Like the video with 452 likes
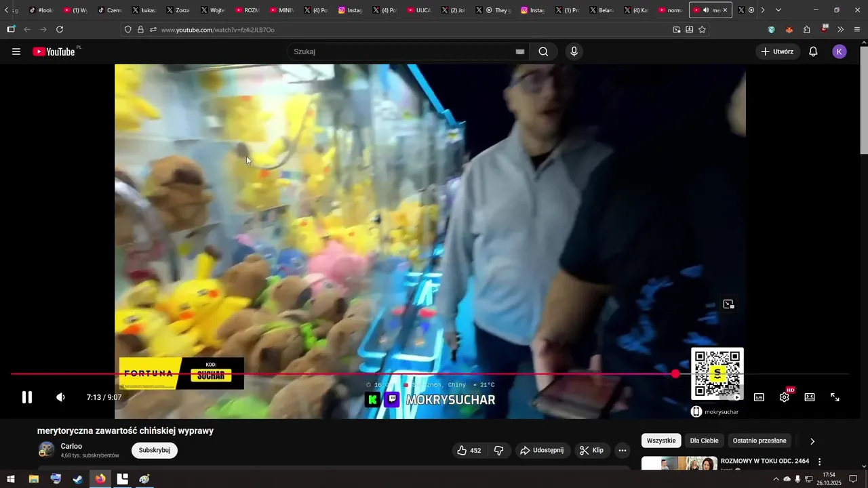 [x=469, y=450]
